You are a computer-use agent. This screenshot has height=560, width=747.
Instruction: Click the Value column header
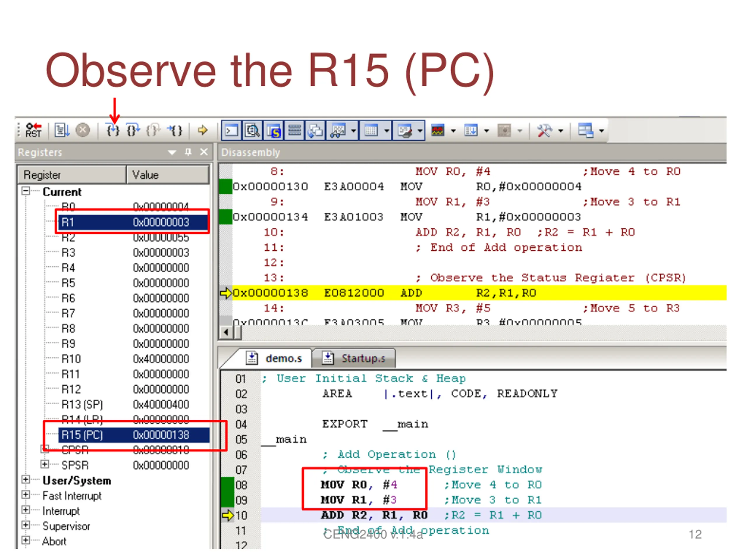[167, 174]
